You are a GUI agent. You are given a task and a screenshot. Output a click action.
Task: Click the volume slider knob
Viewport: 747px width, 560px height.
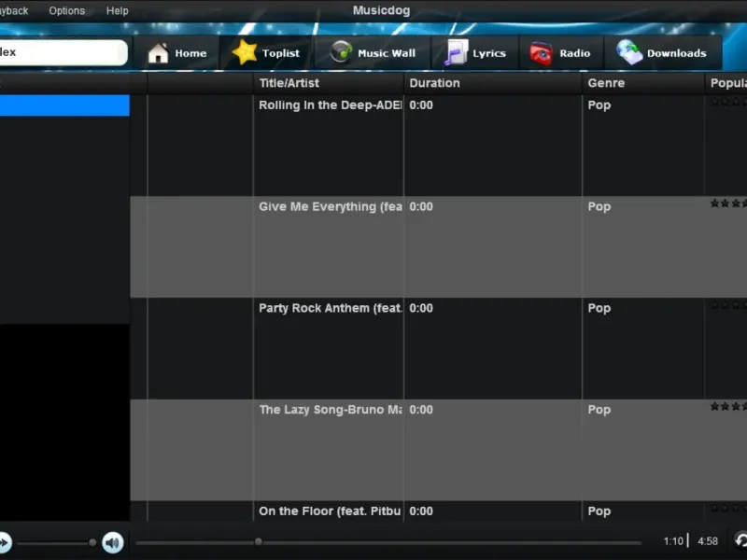(x=92, y=542)
